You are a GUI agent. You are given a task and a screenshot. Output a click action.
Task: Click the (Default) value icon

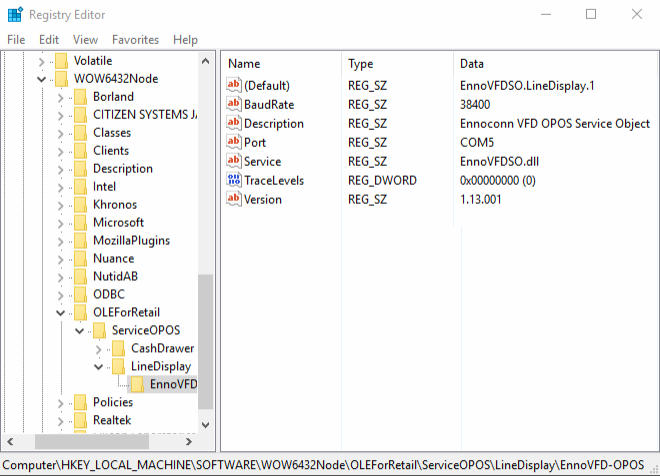point(235,86)
